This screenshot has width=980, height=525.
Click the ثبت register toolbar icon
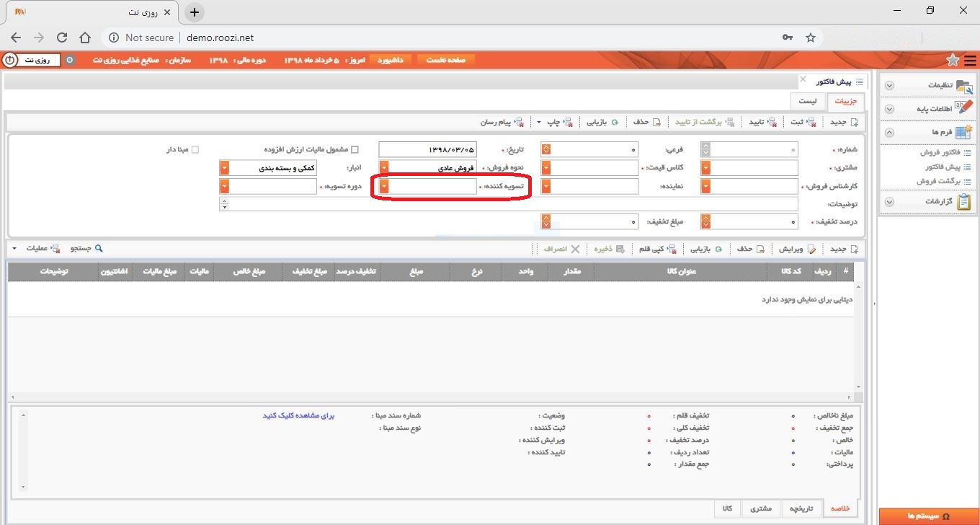tap(811, 123)
